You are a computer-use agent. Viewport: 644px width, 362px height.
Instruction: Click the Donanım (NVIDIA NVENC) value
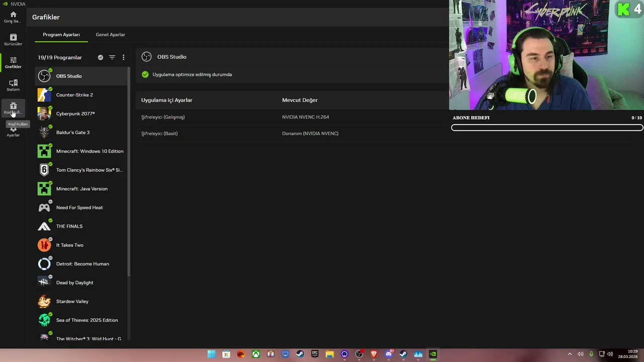pos(310,133)
